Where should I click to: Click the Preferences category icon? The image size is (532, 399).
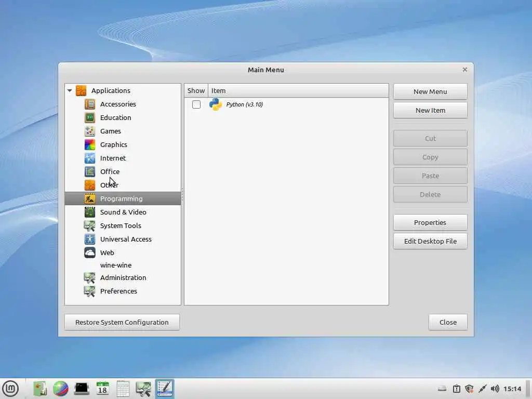[89, 291]
